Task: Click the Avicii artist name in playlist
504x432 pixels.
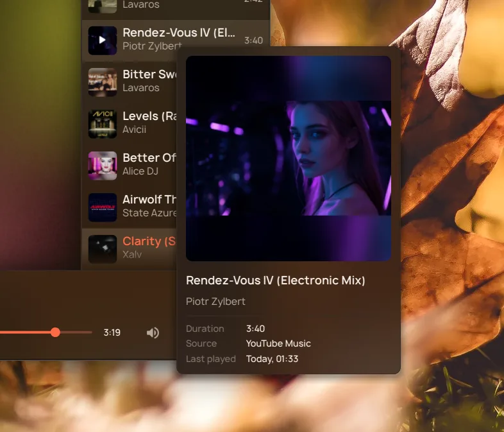Action: point(135,129)
